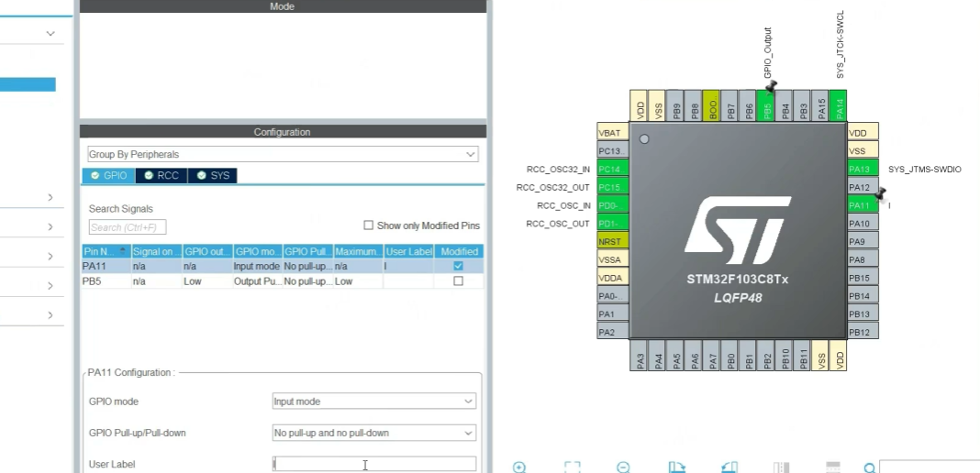The height and width of the screenshot is (473, 980).
Task: Select the PA8 pin on the chip
Action: pyautogui.click(x=863, y=259)
